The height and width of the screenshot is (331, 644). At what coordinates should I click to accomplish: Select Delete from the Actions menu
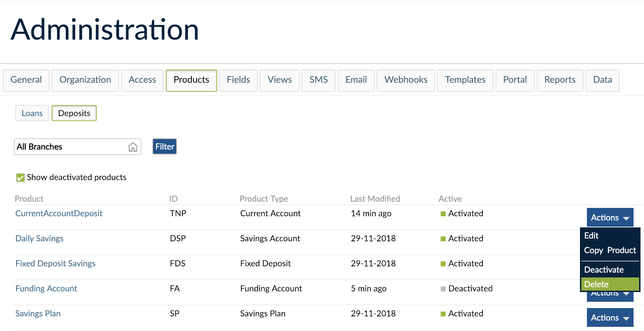597,284
